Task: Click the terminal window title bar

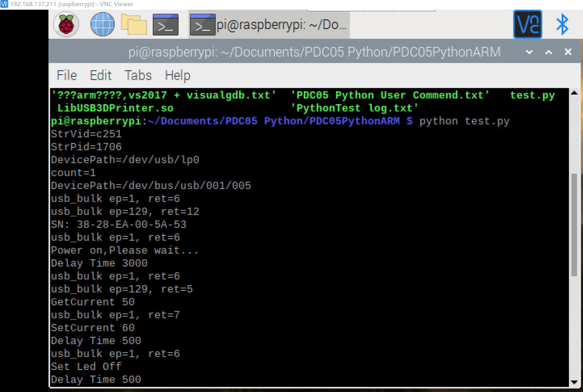Action: [x=314, y=52]
